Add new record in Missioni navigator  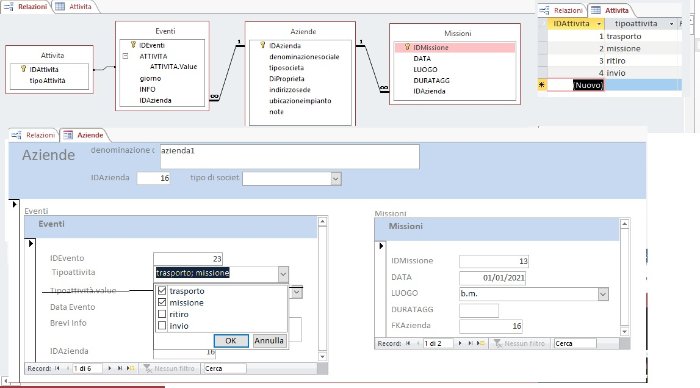pos(480,343)
